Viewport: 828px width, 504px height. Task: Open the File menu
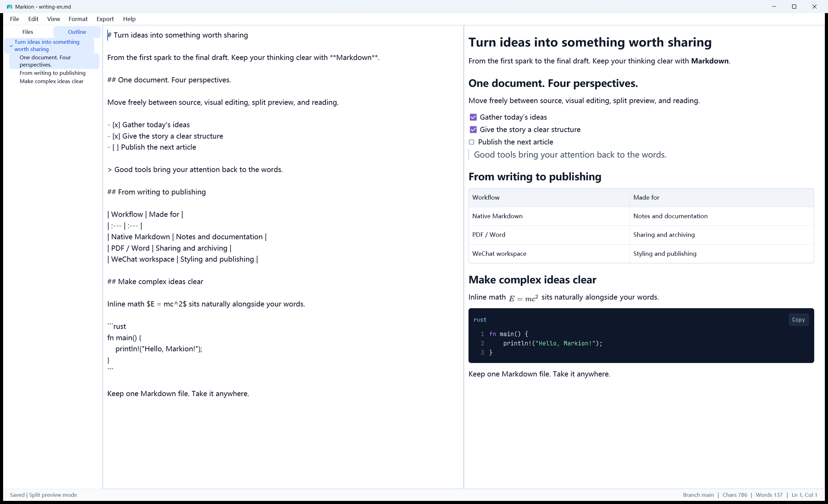[x=14, y=19]
